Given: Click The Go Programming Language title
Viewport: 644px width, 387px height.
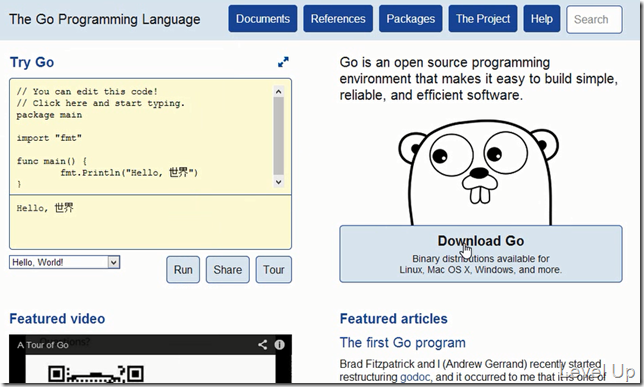Looking at the screenshot, I should (x=105, y=19).
